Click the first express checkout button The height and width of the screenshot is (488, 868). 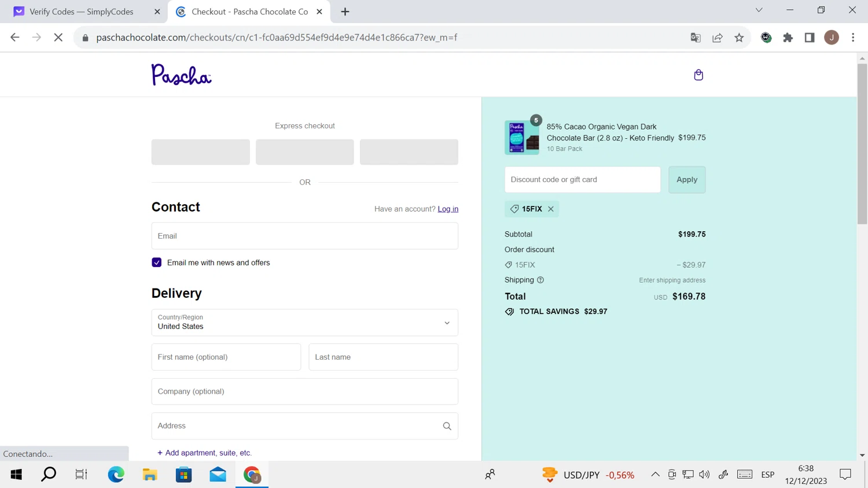point(201,152)
